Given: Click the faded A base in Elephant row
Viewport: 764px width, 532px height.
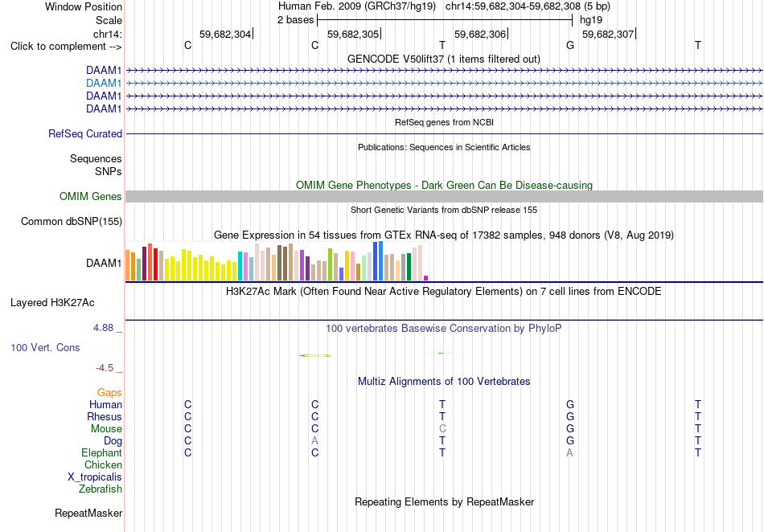Looking at the screenshot, I should (x=569, y=452).
